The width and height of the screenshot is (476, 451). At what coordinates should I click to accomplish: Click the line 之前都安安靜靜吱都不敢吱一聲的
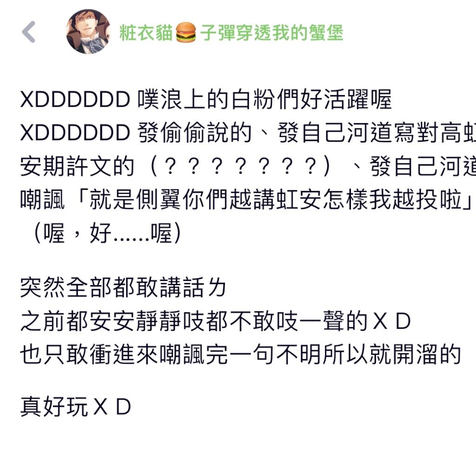(194, 321)
